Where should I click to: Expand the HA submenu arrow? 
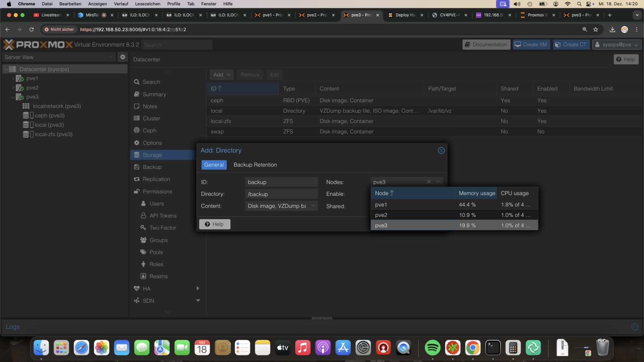198,288
